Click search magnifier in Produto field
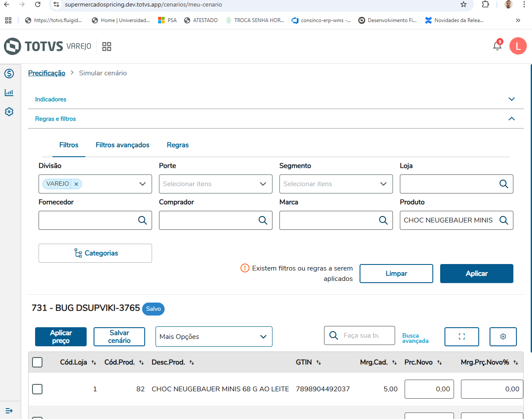The width and height of the screenshot is (532, 419). click(503, 220)
